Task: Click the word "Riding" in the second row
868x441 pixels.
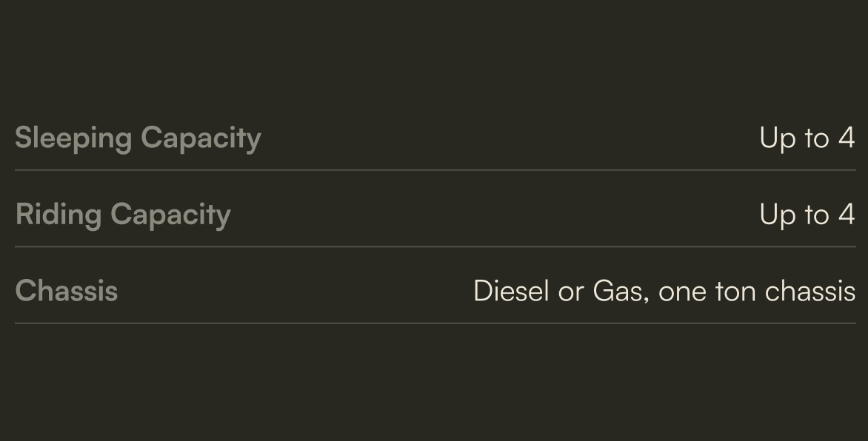Action: [x=59, y=215]
